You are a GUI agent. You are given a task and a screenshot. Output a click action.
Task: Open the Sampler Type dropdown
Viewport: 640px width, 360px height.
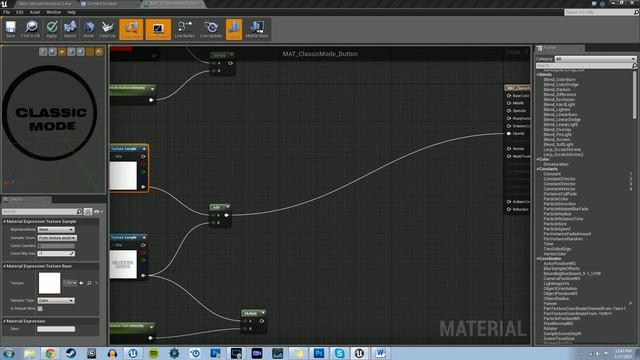pos(56,300)
